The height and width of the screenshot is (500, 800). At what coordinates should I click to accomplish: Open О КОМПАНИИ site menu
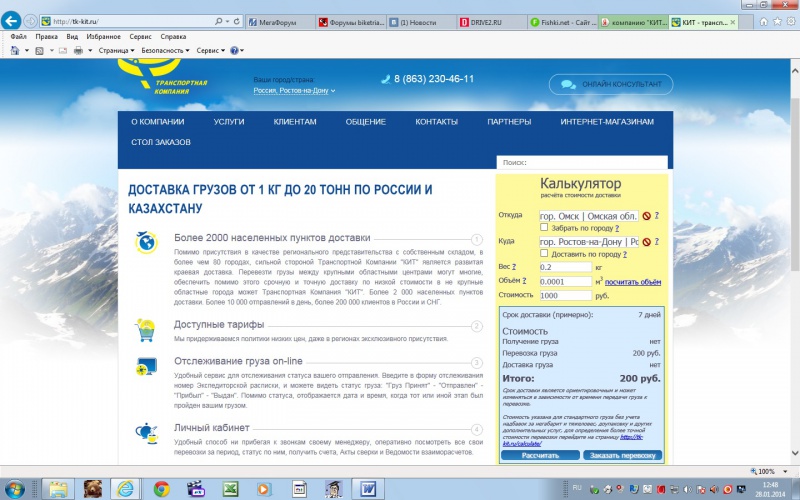158,122
